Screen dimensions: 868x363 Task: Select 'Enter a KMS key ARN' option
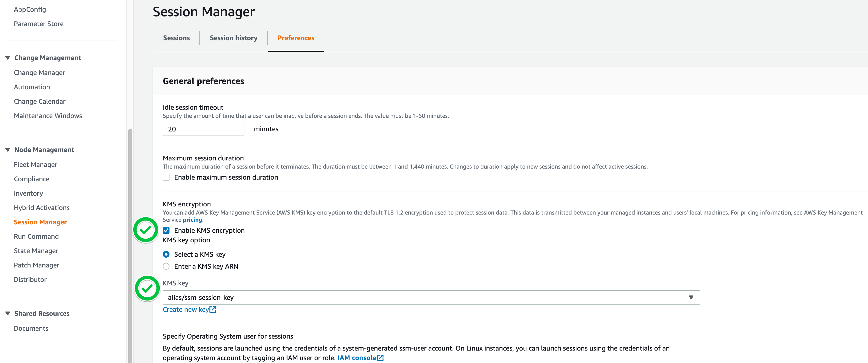[x=166, y=266]
